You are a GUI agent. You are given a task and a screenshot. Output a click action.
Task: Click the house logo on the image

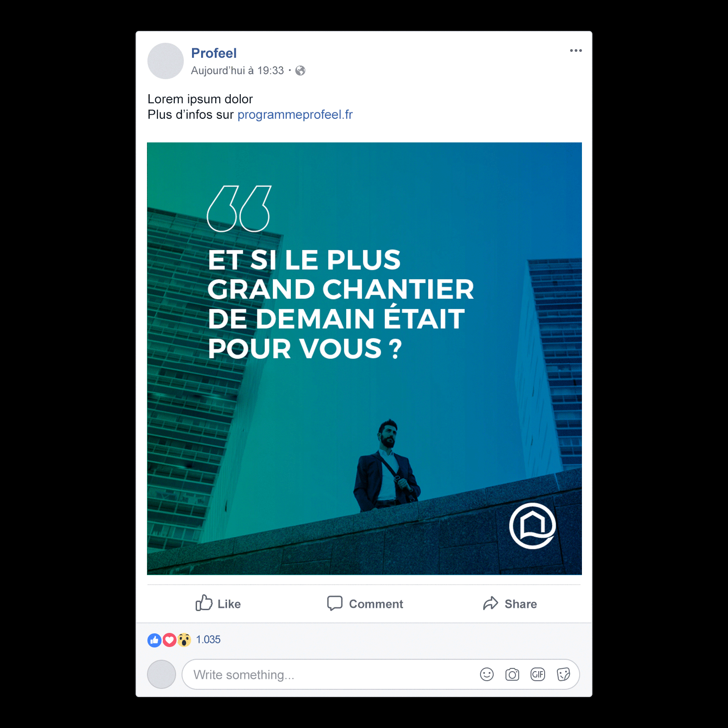click(532, 526)
